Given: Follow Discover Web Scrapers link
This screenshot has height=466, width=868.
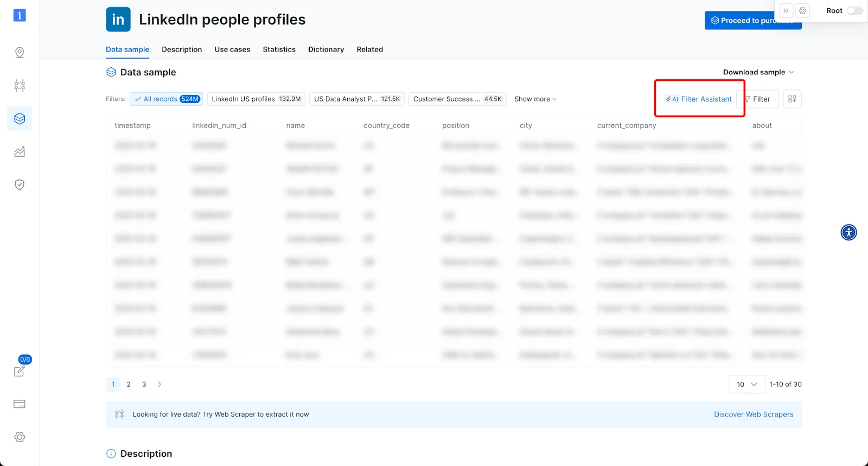Looking at the screenshot, I should pos(754,414).
